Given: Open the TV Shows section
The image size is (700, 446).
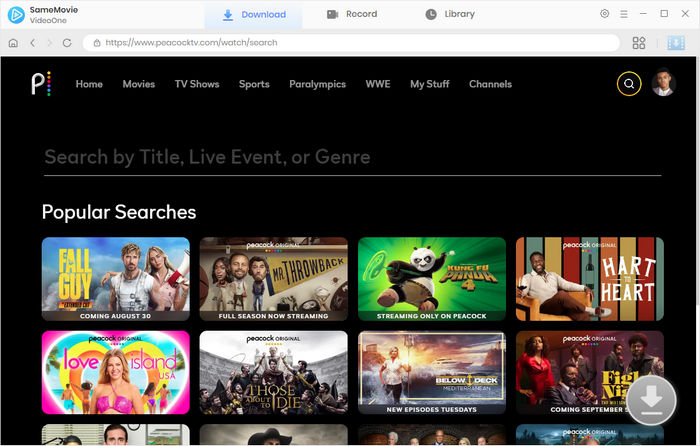Looking at the screenshot, I should tap(197, 84).
